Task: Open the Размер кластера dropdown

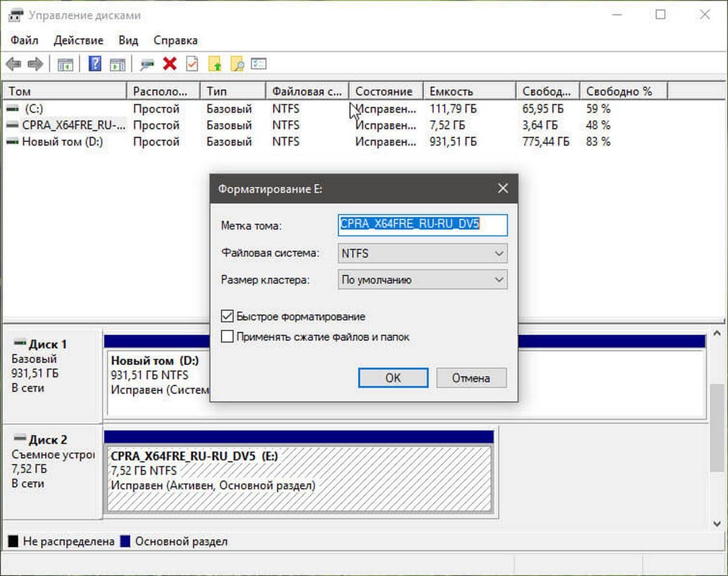Action: pos(422,280)
